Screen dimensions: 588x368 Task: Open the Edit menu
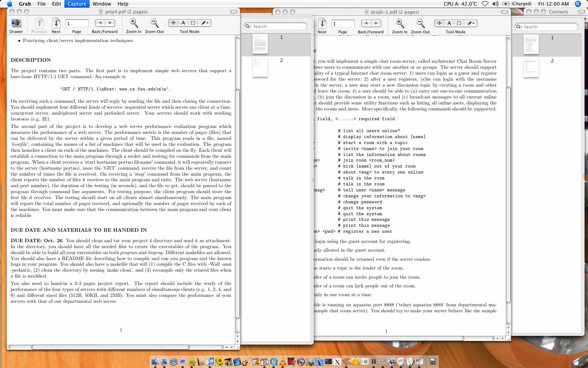click(56, 4)
